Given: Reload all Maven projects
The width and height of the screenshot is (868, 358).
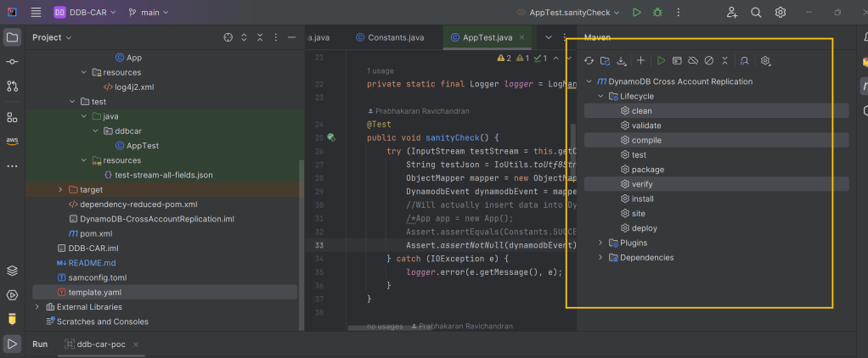Looking at the screenshot, I should pos(589,61).
